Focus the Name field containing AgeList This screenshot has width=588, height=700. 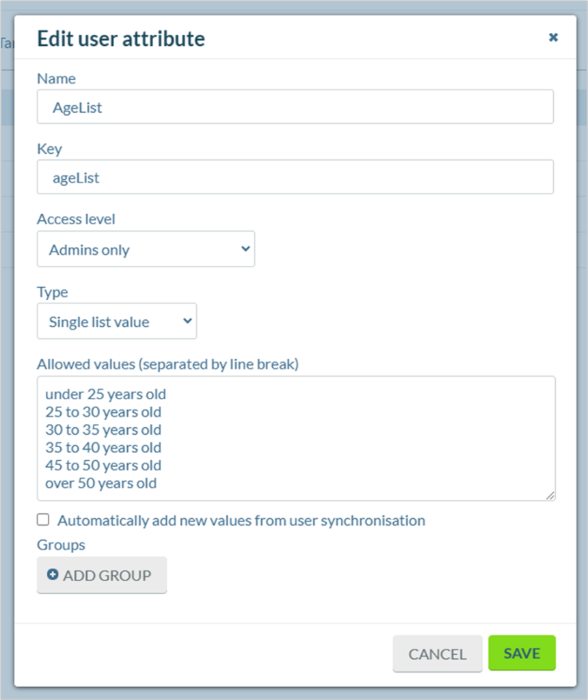(x=295, y=107)
